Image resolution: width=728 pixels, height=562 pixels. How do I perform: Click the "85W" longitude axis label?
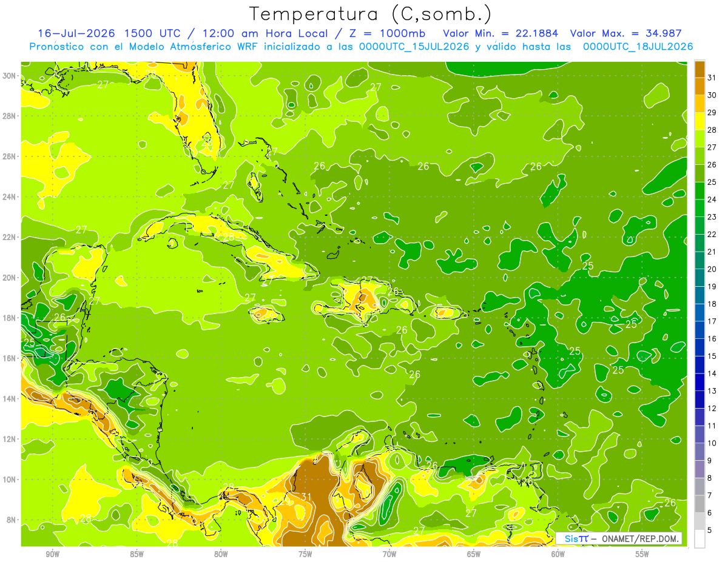pyautogui.click(x=137, y=555)
